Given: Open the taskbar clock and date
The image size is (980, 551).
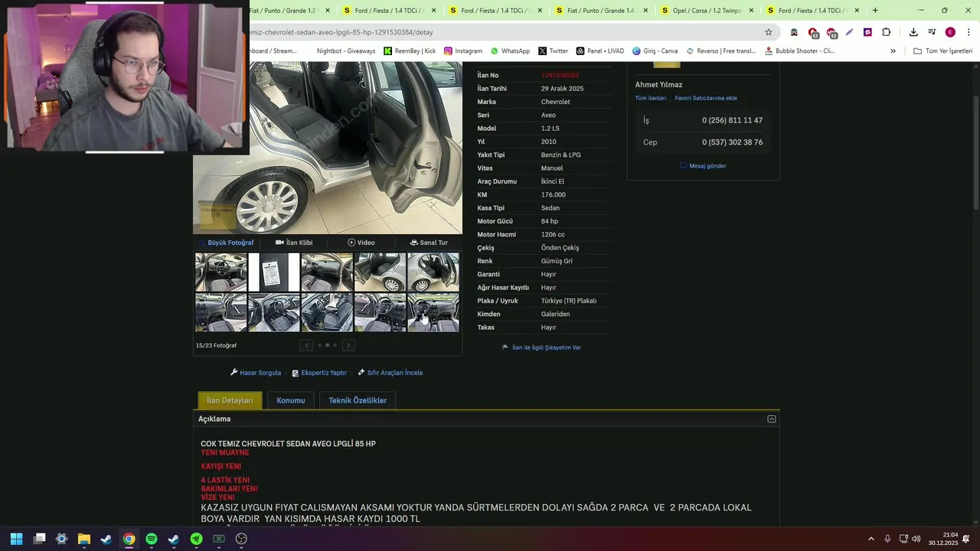Looking at the screenshot, I should pyautogui.click(x=943, y=539).
